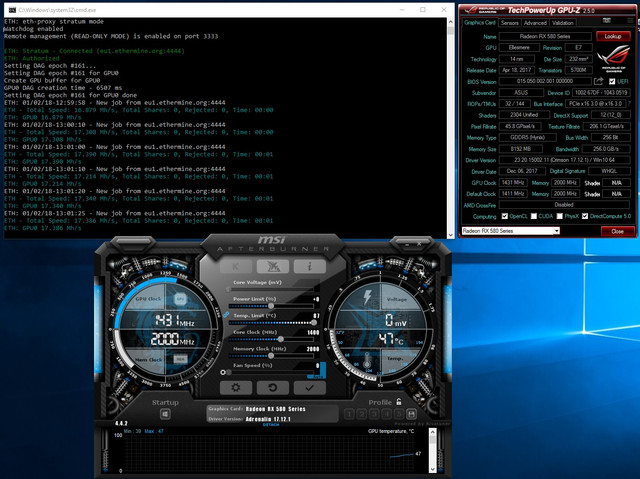The image size is (640, 479).
Task: Open the GPU-Z hamburger menu icon
Action: (631, 20)
